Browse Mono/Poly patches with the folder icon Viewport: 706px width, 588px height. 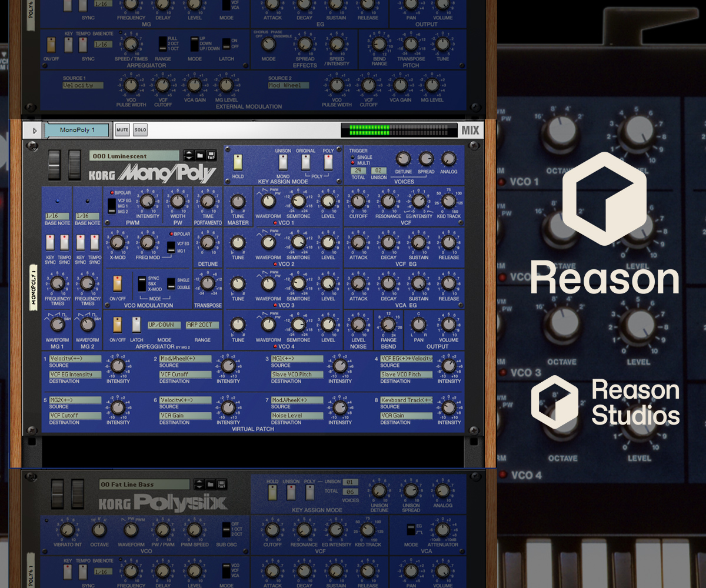(200, 156)
